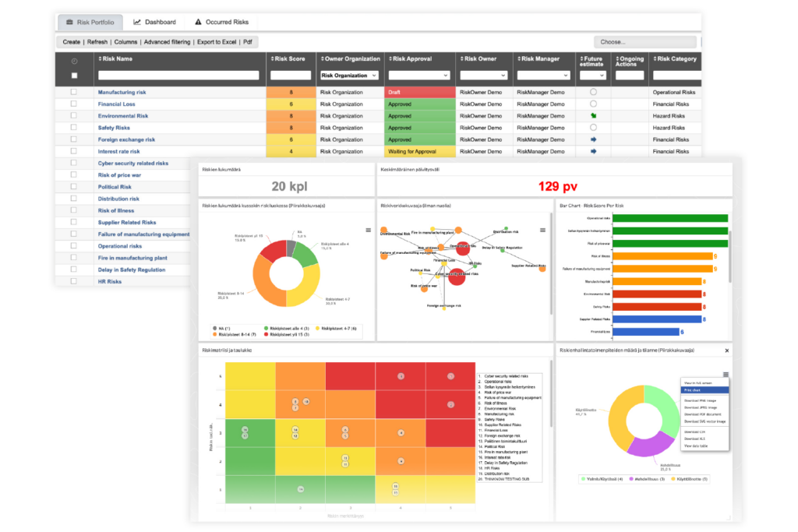Image resolution: width=798 pixels, height=532 pixels.
Task: Open the Cyber security related risks link
Action: point(132,164)
